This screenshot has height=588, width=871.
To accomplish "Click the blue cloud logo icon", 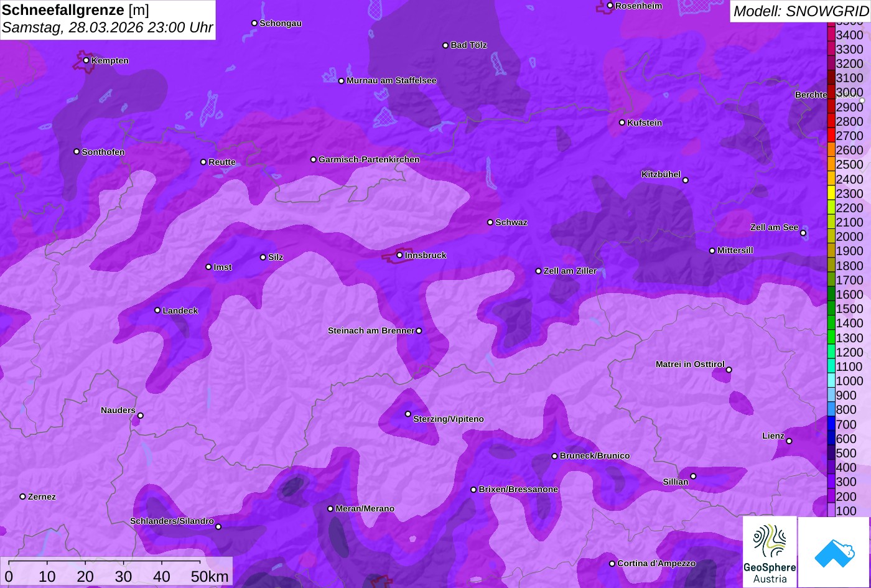I will [x=834, y=553].
